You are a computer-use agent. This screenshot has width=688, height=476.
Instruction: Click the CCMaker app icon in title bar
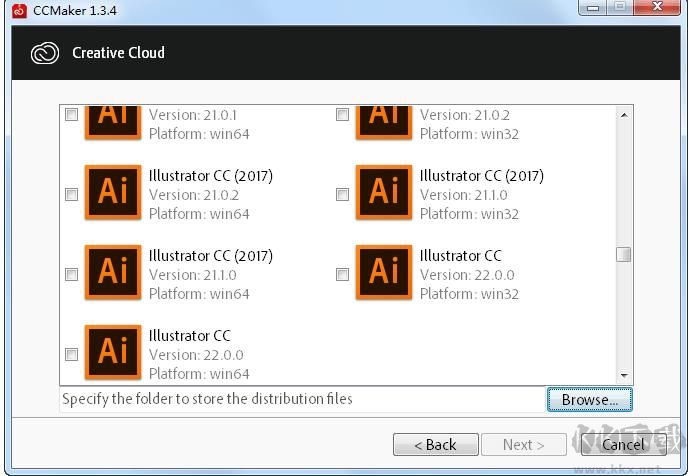click(19, 10)
